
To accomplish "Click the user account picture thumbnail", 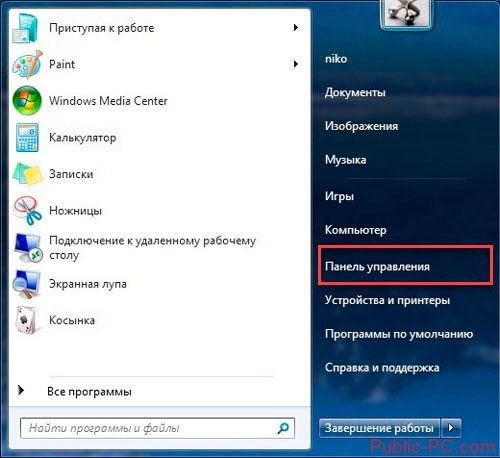I will [407, 13].
